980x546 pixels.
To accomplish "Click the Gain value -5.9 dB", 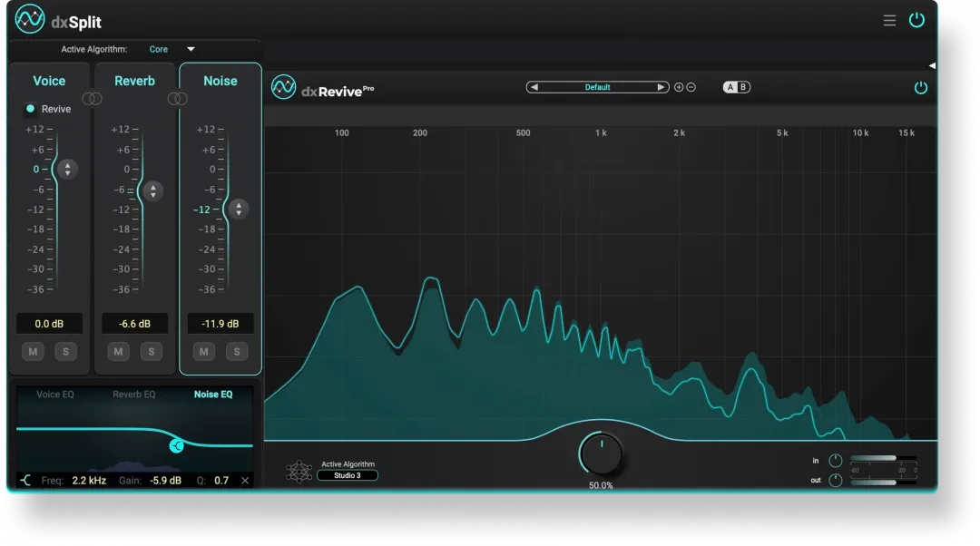I will pyautogui.click(x=166, y=481).
